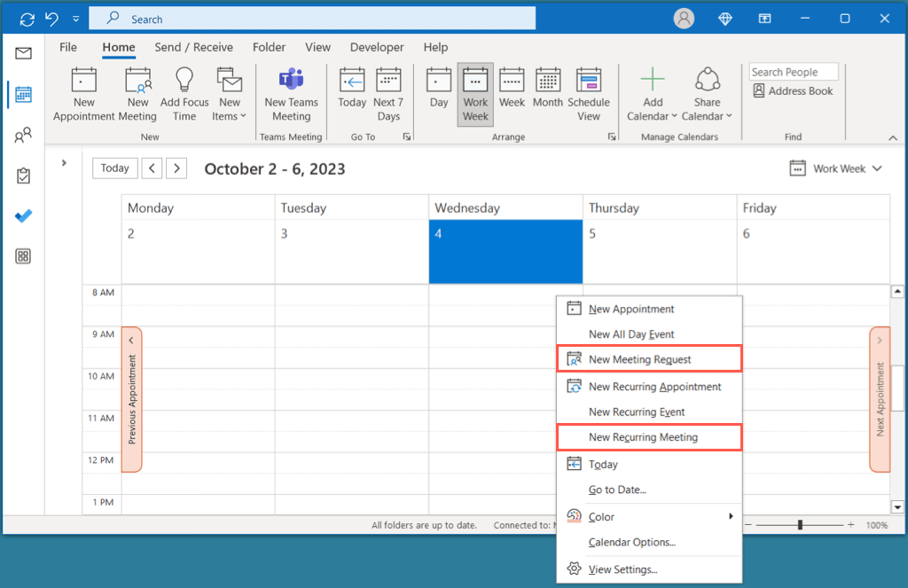Click the To Do checkmark icon
Viewport: 908px width, 588px height.
point(24,216)
